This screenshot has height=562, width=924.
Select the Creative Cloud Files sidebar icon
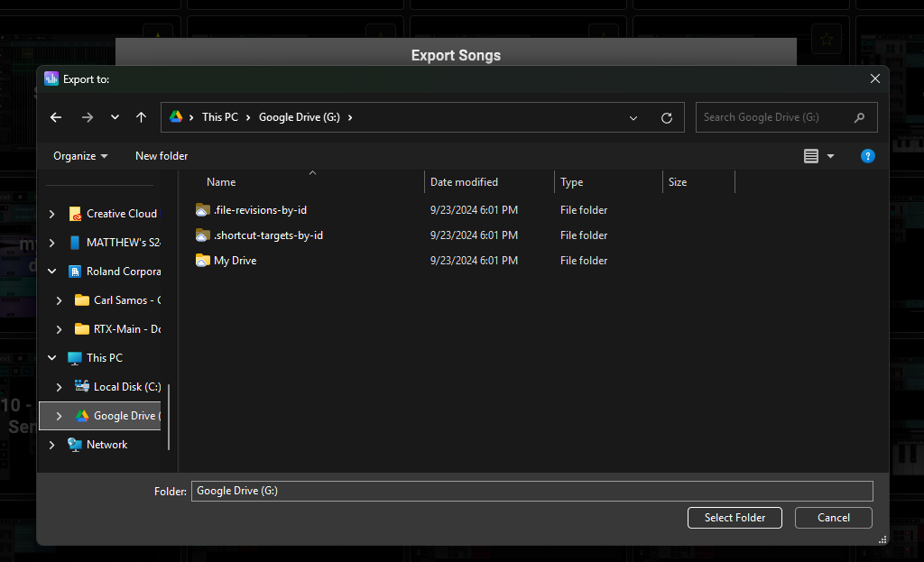pos(73,214)
